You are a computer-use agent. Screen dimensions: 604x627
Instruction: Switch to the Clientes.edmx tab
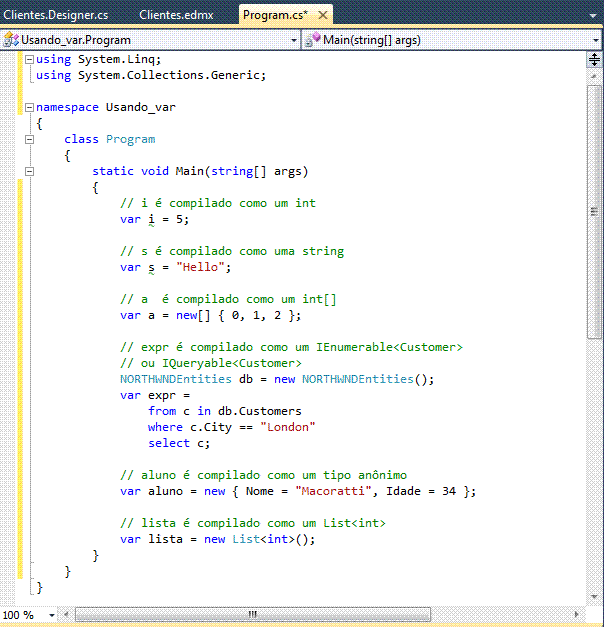pos(176,15)
